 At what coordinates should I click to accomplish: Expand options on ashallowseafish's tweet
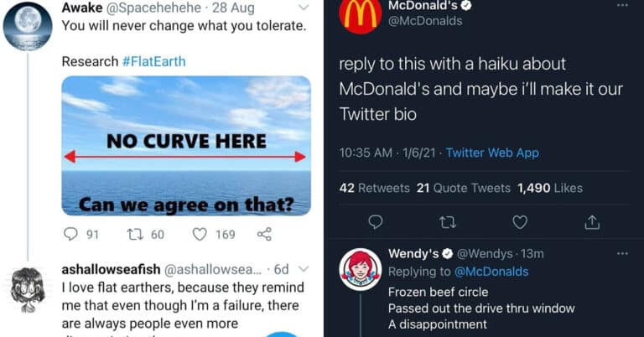coord(304,269)
